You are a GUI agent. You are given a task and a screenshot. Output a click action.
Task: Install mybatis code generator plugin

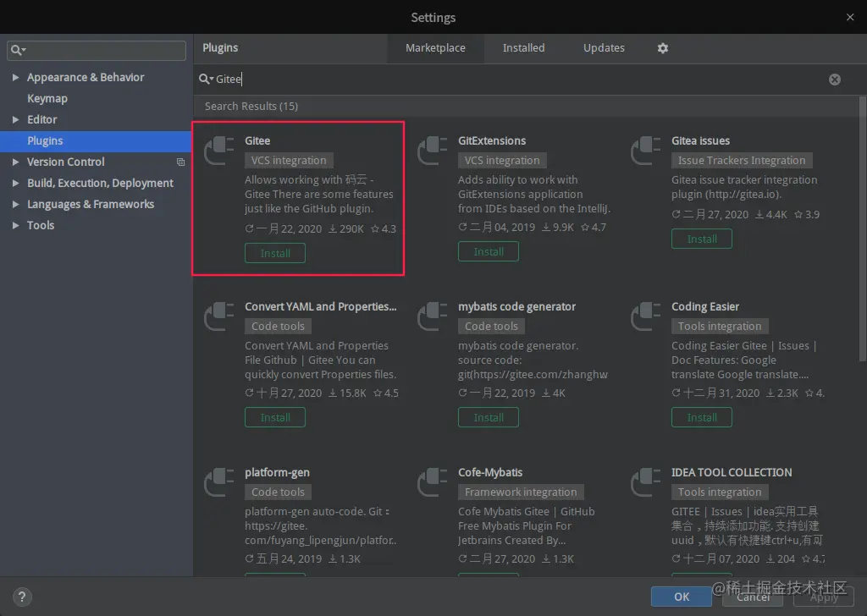[489, 417]
